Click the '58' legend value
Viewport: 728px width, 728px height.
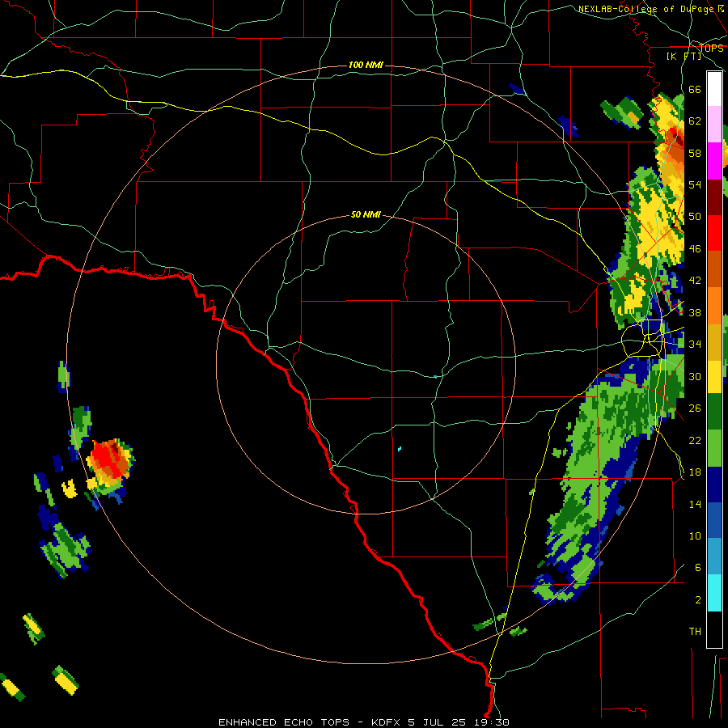point(695,153)
